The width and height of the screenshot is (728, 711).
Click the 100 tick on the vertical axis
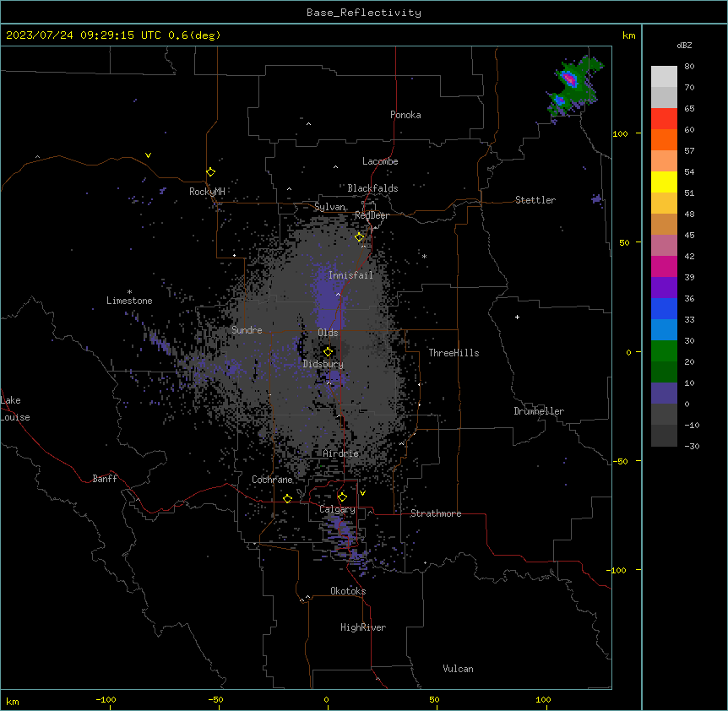(620, 133)
